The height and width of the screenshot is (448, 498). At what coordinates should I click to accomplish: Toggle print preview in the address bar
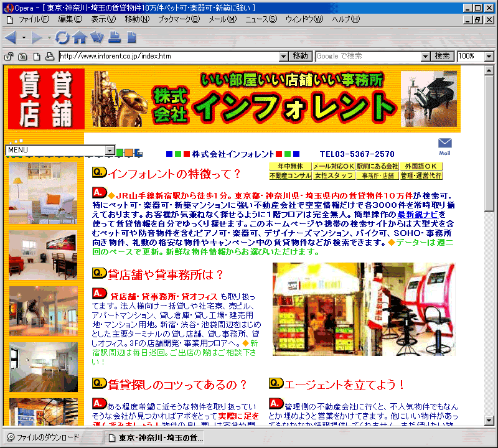click(x=50, y=57)
